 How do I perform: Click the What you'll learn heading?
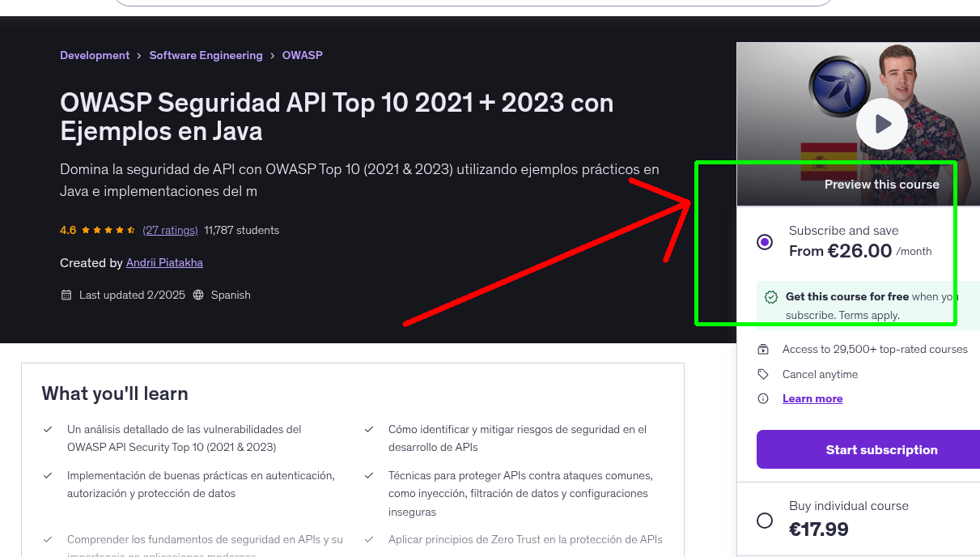pyautogui.click(x=115, y=393)
